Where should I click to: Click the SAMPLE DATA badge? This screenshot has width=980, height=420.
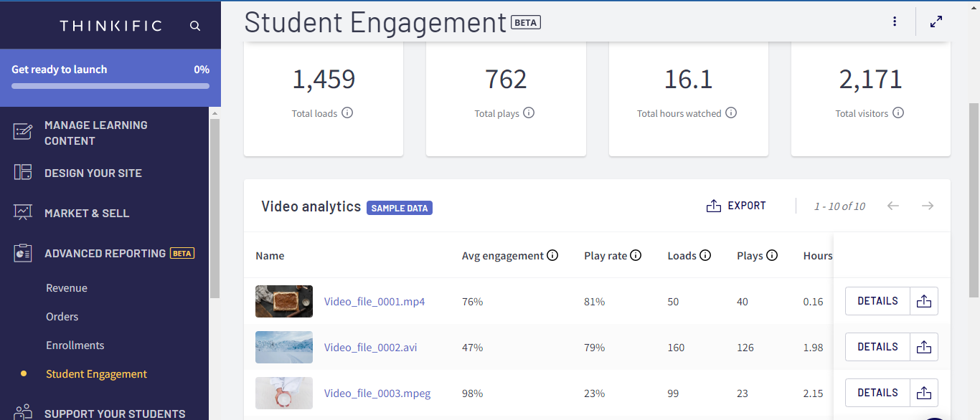[400, 208]
